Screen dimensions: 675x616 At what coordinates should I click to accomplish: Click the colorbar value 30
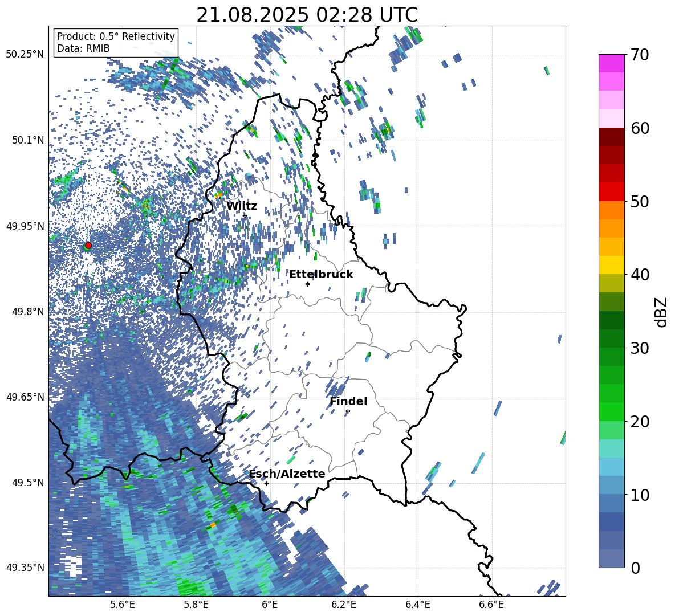640,348
